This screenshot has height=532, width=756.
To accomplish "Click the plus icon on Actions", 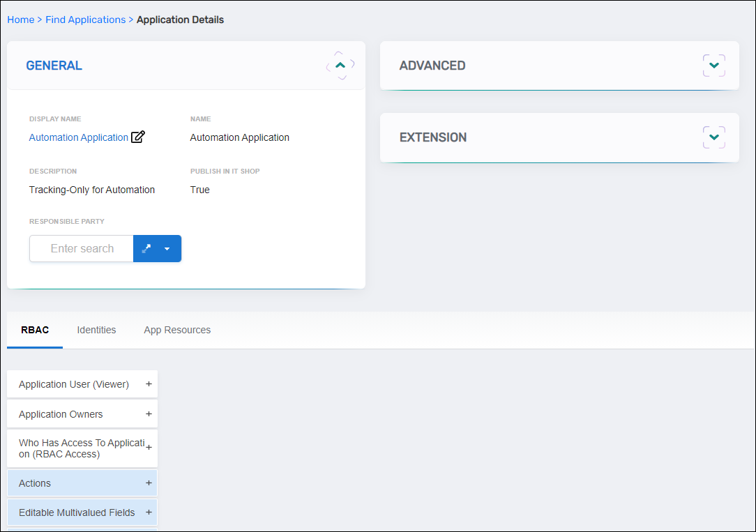I will coord(148,482).
